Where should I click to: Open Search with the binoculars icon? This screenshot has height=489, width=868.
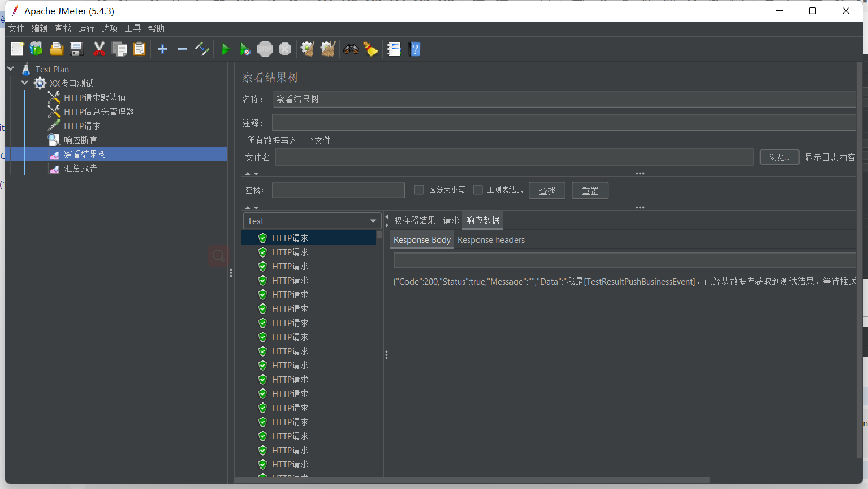351,49
